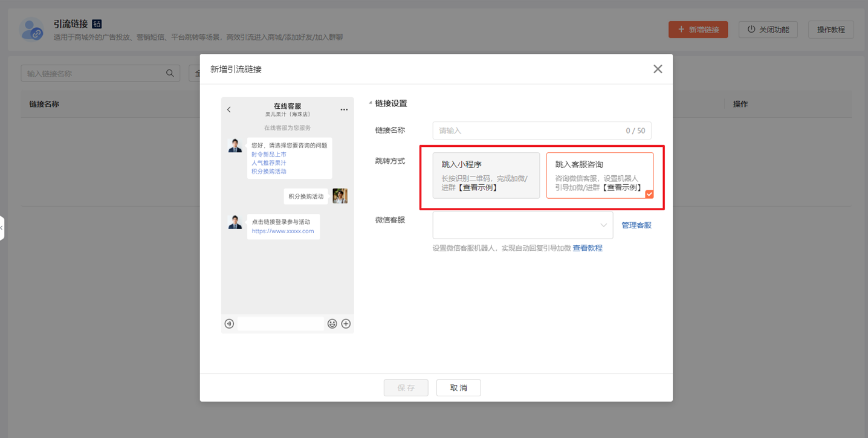Screen dimensions: 868x438
Task: Click the 关闭功能 power button
Action: [x=768, y=30]
